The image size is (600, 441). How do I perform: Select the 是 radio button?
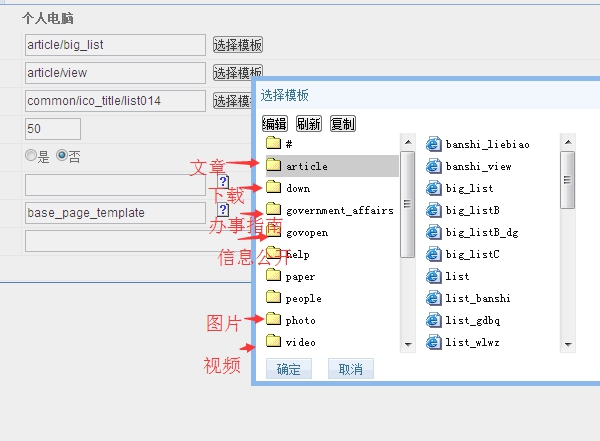pos(31,156)
